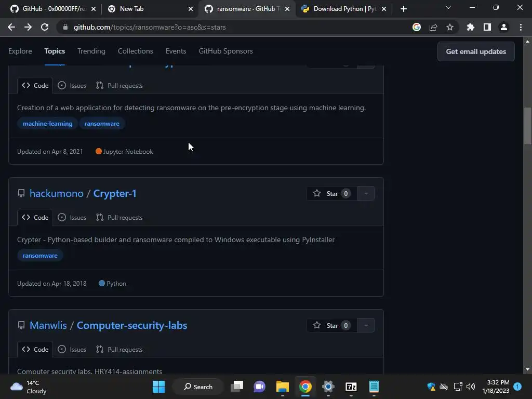Open the Trending navigation link
This screenshot has width=532, height=399.
tap(91, 51)
